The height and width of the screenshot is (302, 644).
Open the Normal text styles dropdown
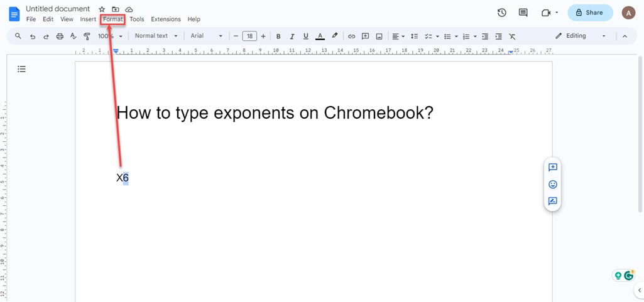tap(156, 36)
